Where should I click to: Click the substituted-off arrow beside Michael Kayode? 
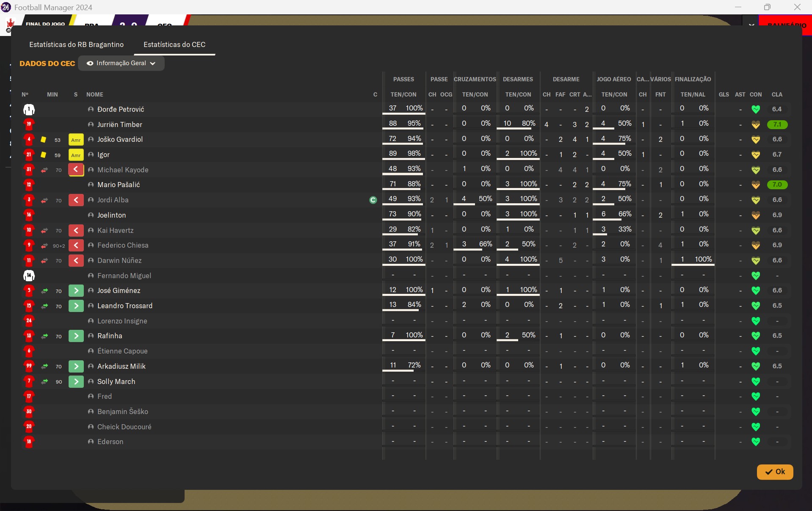[76, 170]
